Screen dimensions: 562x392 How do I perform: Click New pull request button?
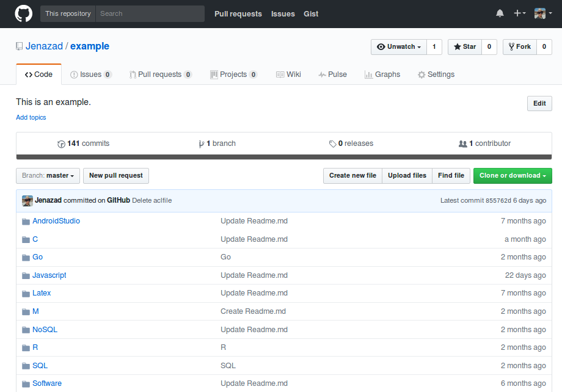pos(116,176)
